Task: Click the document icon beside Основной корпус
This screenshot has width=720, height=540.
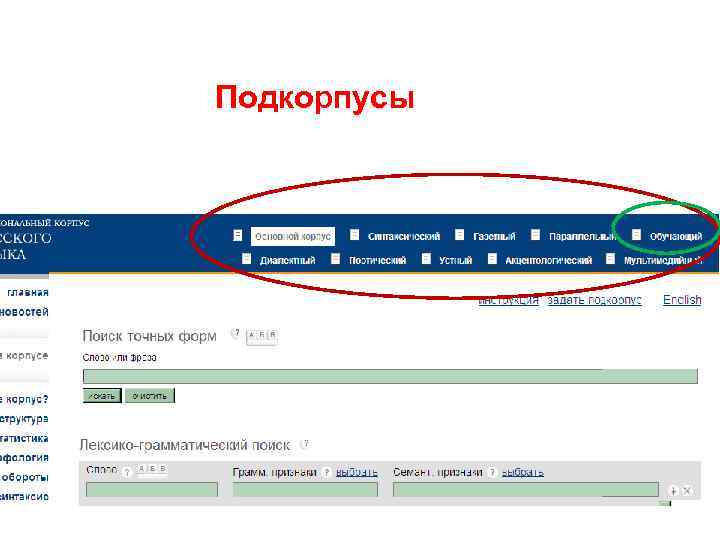Action: [x=237, y=235]
